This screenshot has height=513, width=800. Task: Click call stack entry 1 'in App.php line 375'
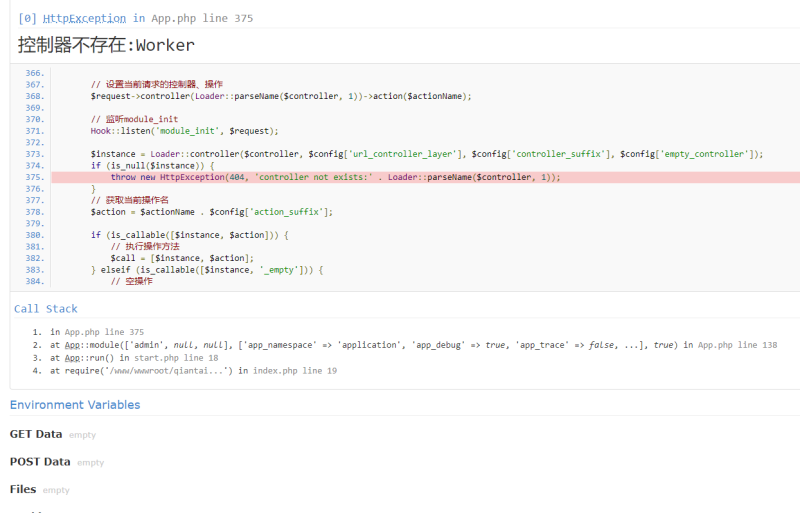97,332
